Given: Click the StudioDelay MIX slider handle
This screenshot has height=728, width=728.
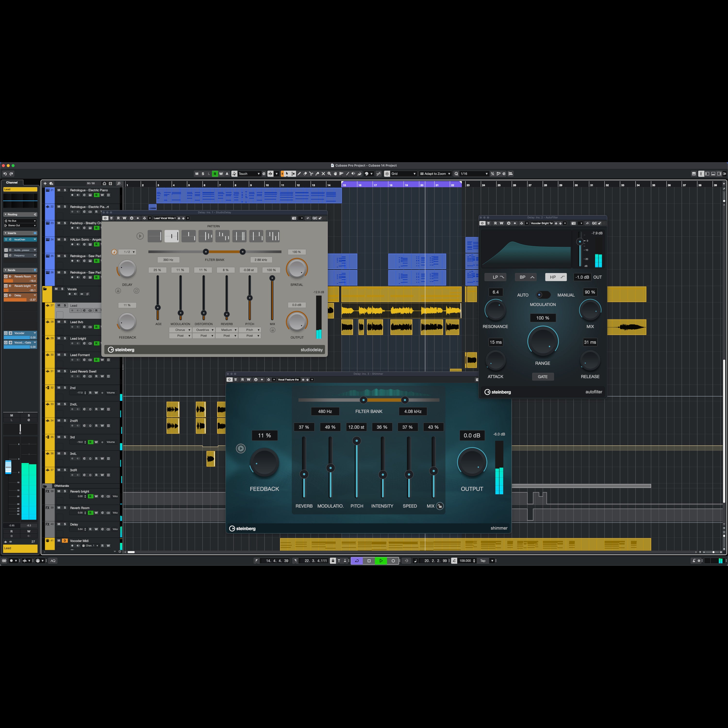Looking at the screenshot, I should click(272, 278).
